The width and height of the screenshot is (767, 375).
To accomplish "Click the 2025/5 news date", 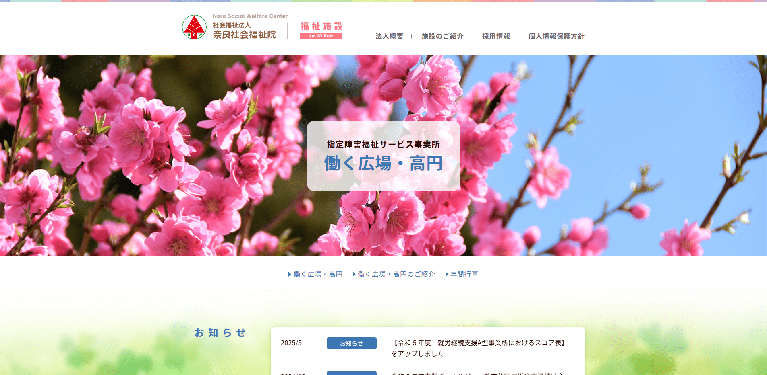I will 292,343.
